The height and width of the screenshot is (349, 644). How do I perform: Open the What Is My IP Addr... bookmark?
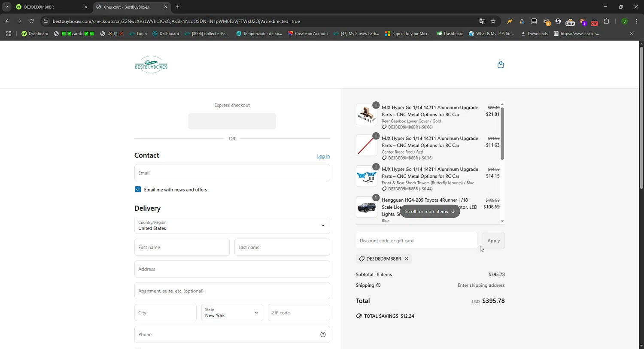coord(491,33)
